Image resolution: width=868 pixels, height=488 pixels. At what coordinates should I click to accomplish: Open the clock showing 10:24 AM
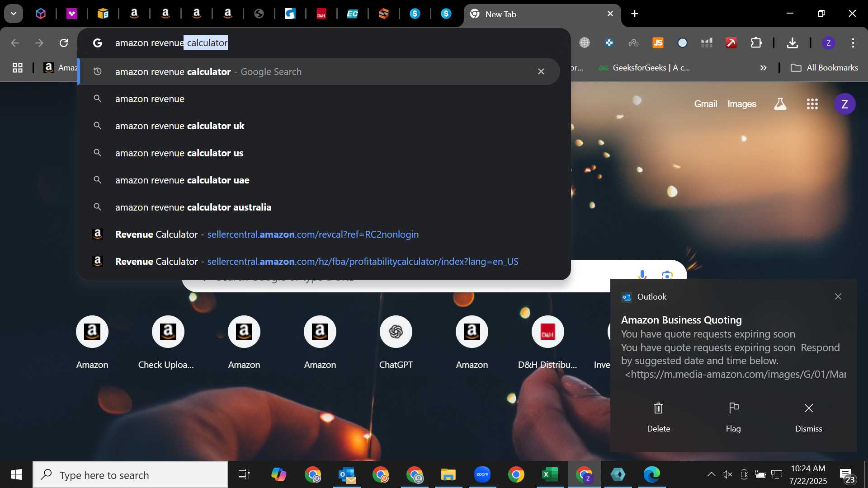pyautogui.click(x=808, y=474)
